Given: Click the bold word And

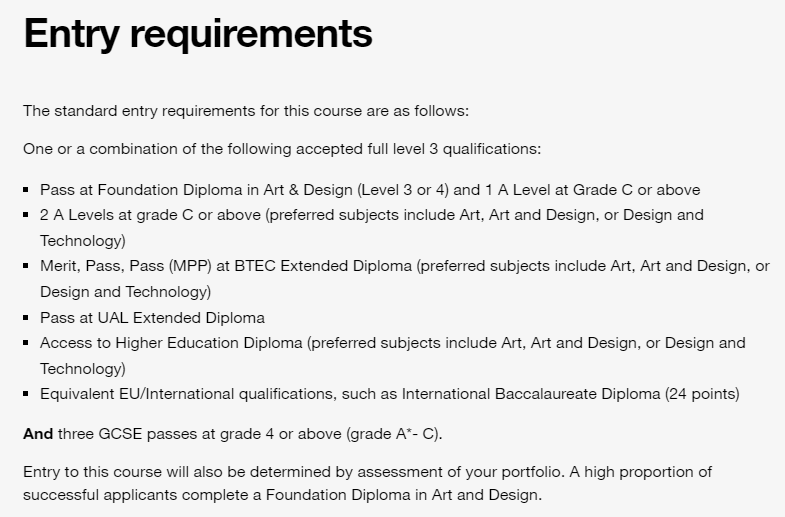Looking at the screenshot, I should (x=38, y=433).
